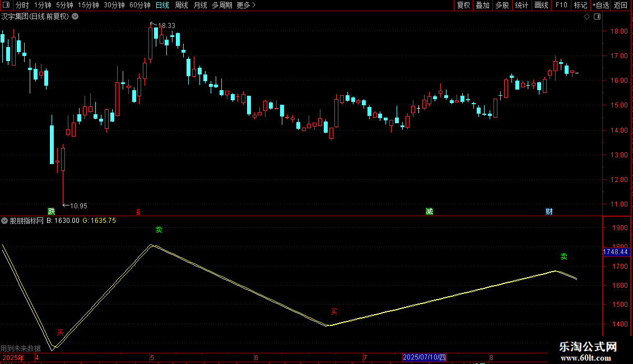Click the green 减 event marker
The image size is (633, 364).
click(x=429, y=212)
